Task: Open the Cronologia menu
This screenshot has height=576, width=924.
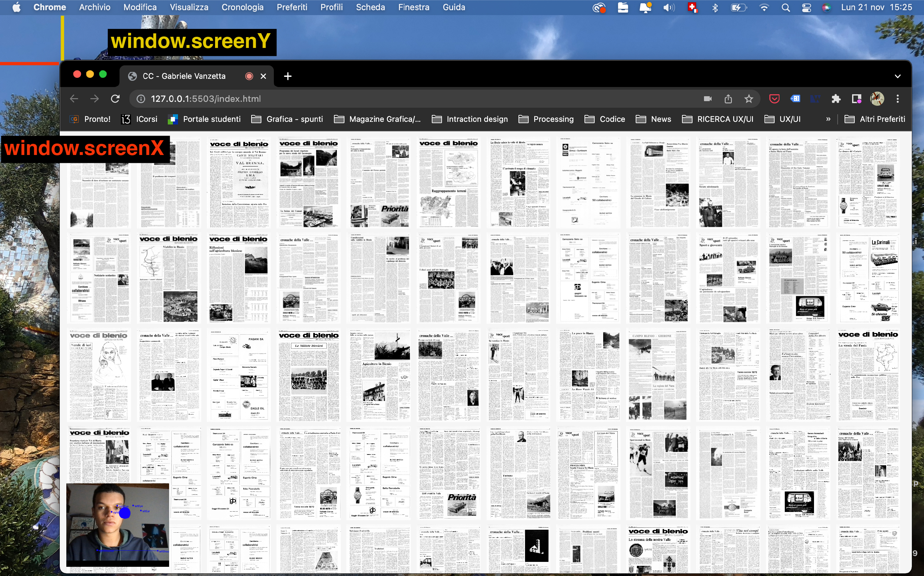Action: (x=243, y=7)
